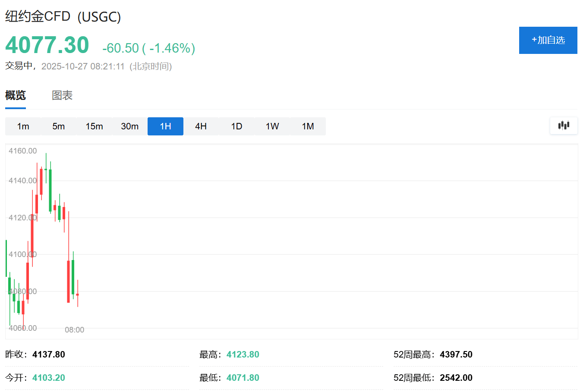This screenshot has width=580, height=392.
Task: Choose the 5m chart interval
Action: (x=59, y=126)
